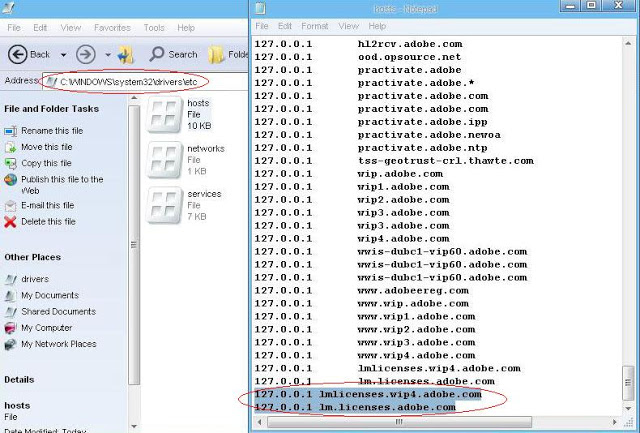The width and height of the screenshot is (640, 433).
Task: Open Explorer Edit menu
Action: pyautogui.click(x=40, y=28)
